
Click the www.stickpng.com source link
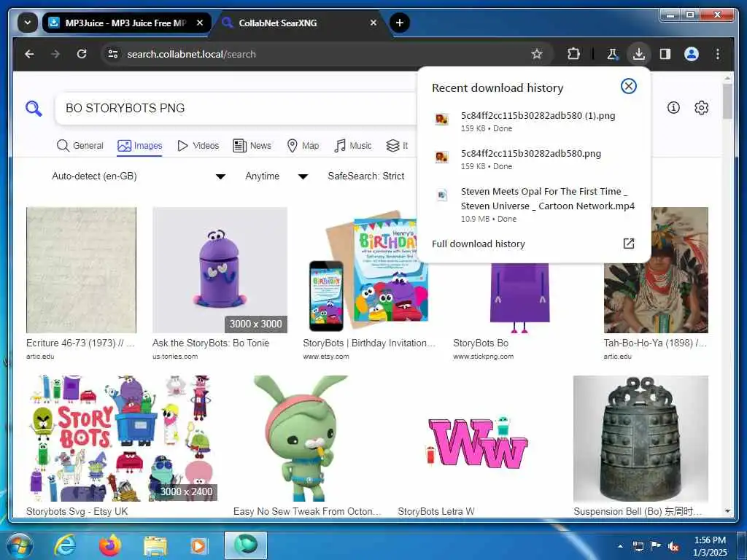(x=483, y=356)
